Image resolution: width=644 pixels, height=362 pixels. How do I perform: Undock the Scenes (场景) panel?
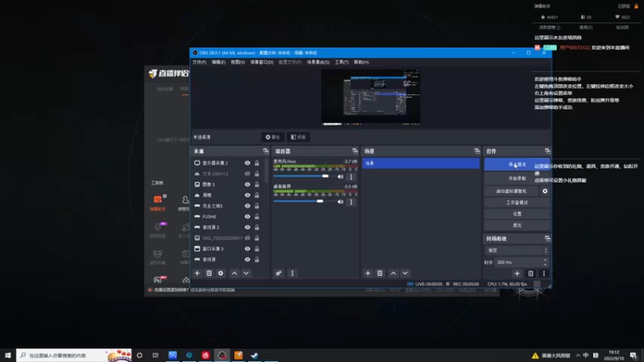(477, 151)
